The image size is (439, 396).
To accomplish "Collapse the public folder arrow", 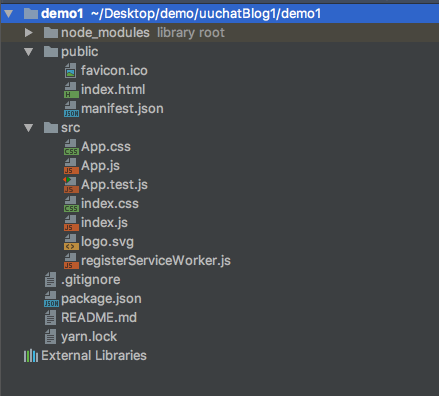I will [29, 52].
